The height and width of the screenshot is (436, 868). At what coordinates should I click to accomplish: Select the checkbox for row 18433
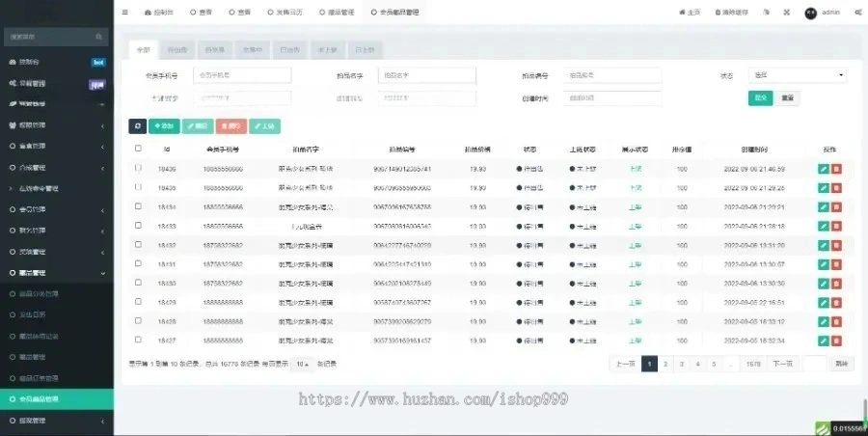click(x=138, y=226)
